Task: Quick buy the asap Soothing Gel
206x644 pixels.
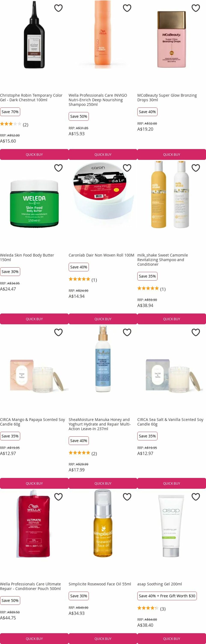Action: 172,638
